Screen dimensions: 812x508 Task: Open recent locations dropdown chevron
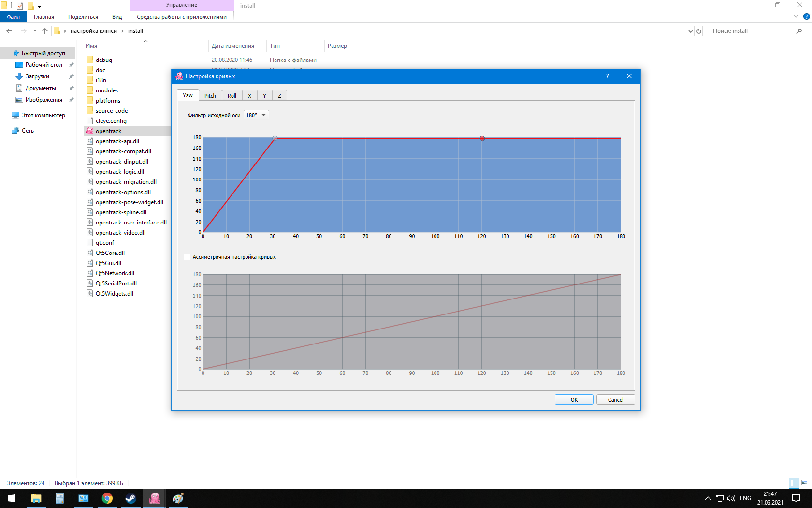(35, 31)
